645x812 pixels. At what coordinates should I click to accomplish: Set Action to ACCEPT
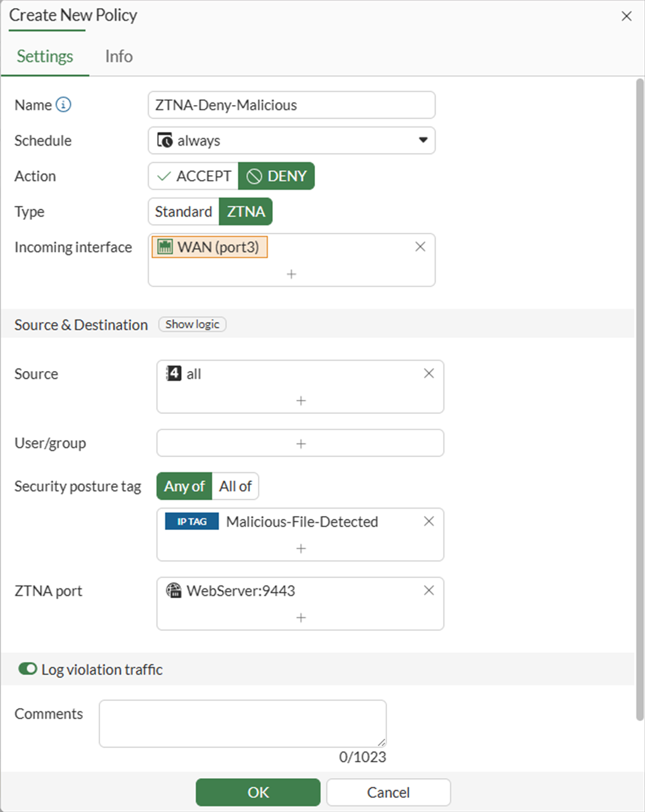194,176
